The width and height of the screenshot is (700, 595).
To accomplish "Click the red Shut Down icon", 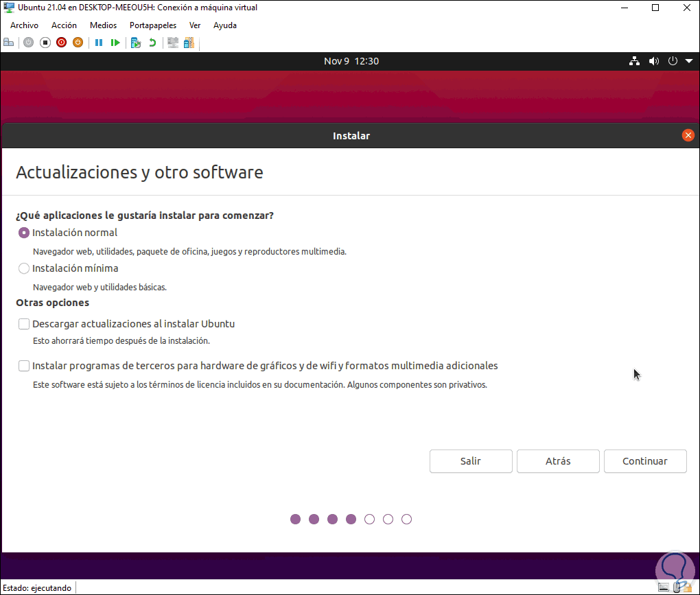I will [62, 43].
